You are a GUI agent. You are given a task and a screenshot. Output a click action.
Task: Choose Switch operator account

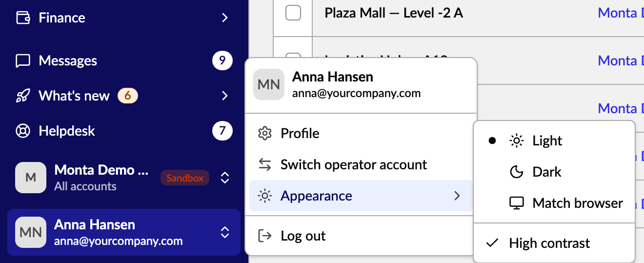pos(361,164)
